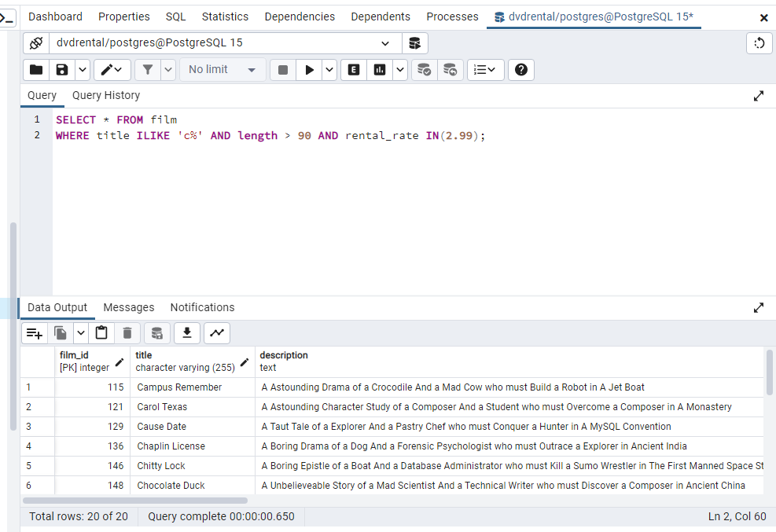The image size is (776, 532).
Task: Click the vertical results scrollbar
Action: [x=769, y=372]
